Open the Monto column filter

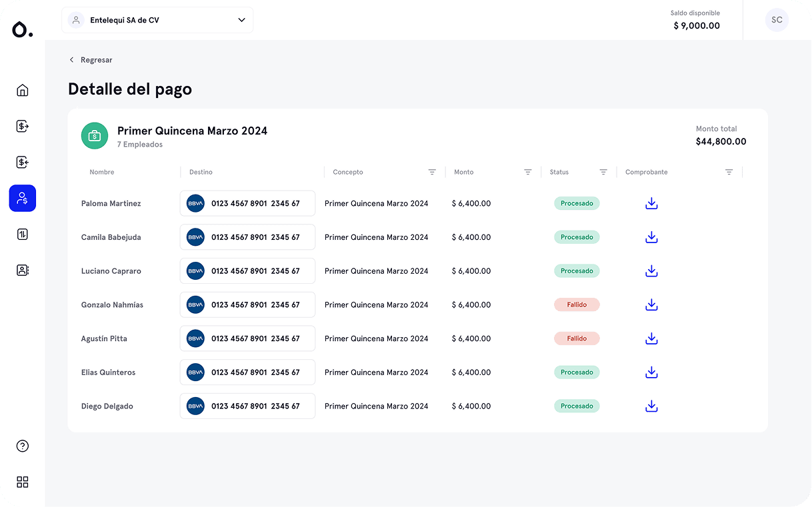tap(528, 172)
